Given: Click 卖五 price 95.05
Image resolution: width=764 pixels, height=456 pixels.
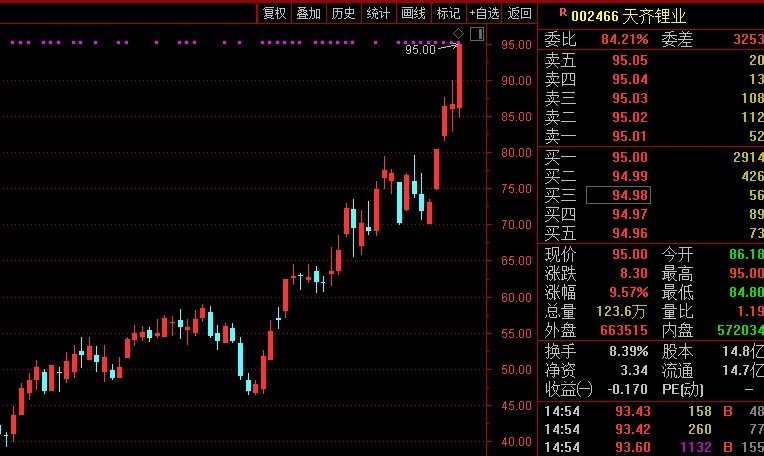Looking at the screenshot, I should coord(630,60).
